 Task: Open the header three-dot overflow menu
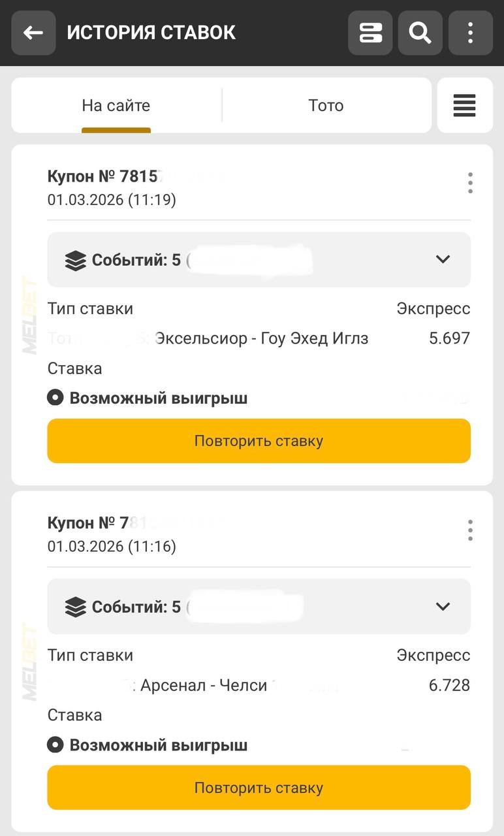tap(470, 33)
